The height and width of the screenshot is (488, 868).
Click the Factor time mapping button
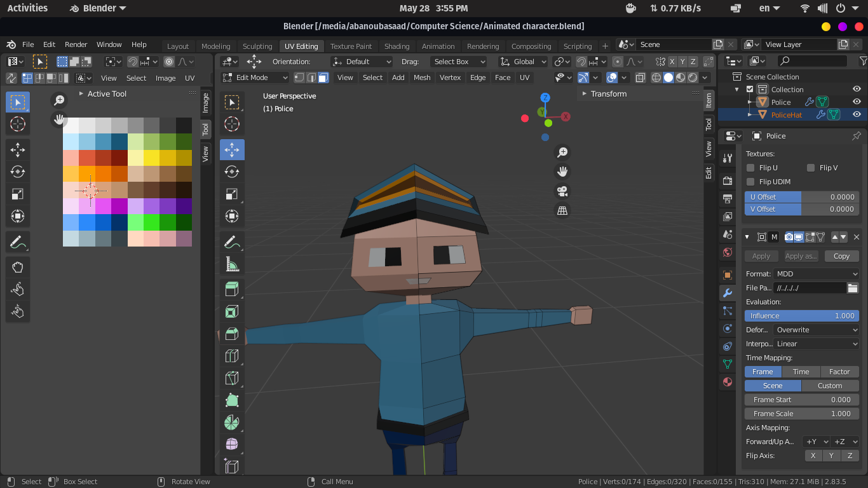(839, 372)
